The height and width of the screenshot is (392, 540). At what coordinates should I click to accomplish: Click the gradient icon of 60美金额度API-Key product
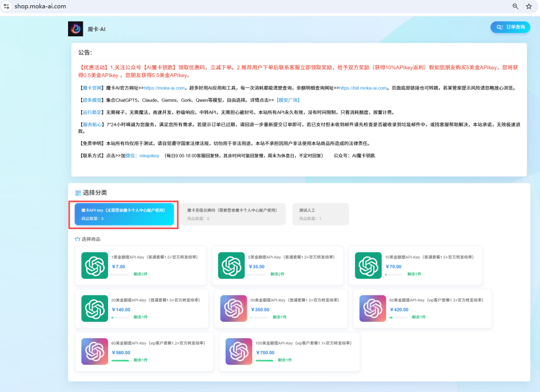373,308
